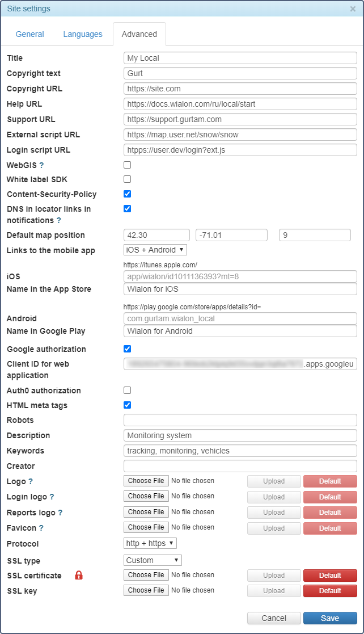Open the SSL type dropdown

[x=153, y=560]
